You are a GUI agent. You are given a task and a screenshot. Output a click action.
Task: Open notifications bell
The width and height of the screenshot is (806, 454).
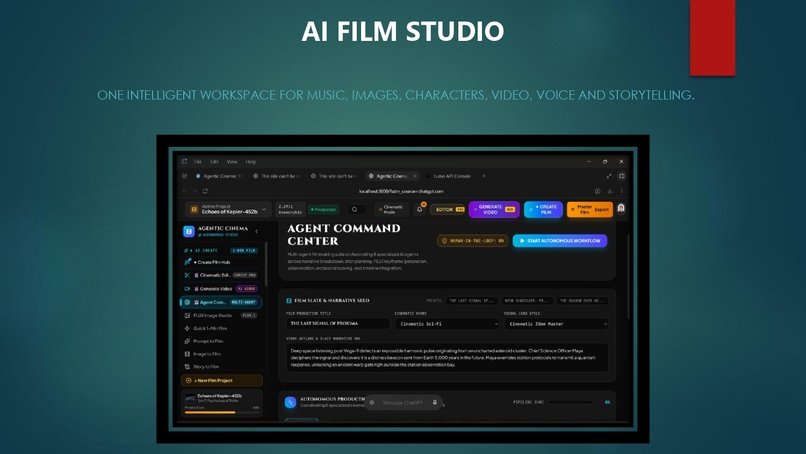(x=419, y=209)
